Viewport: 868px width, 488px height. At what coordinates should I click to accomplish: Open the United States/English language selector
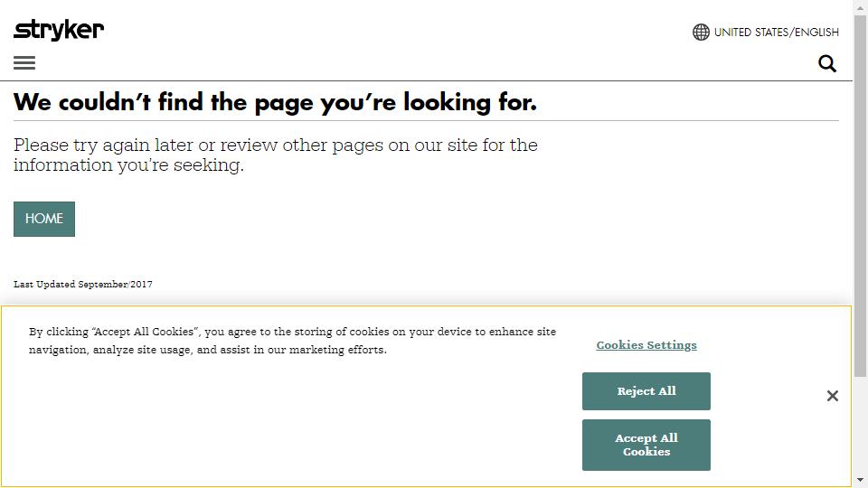point(776,32)
